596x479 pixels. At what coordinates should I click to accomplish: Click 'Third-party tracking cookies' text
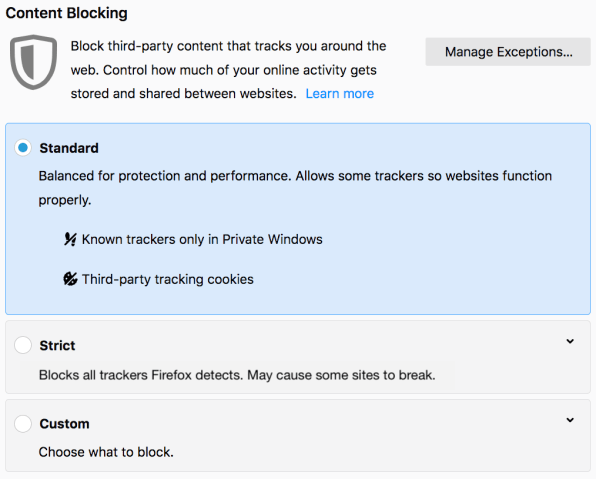pyautogui.click(x=168, y=279)
